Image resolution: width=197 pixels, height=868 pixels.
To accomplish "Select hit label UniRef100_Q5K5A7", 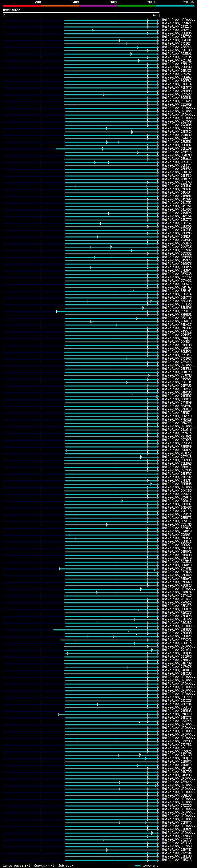I will click(x=177, y=186).
